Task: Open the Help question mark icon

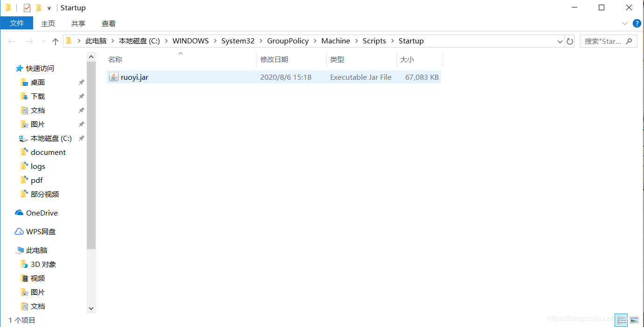Action: pyautogui.click(x=637, y=23)
